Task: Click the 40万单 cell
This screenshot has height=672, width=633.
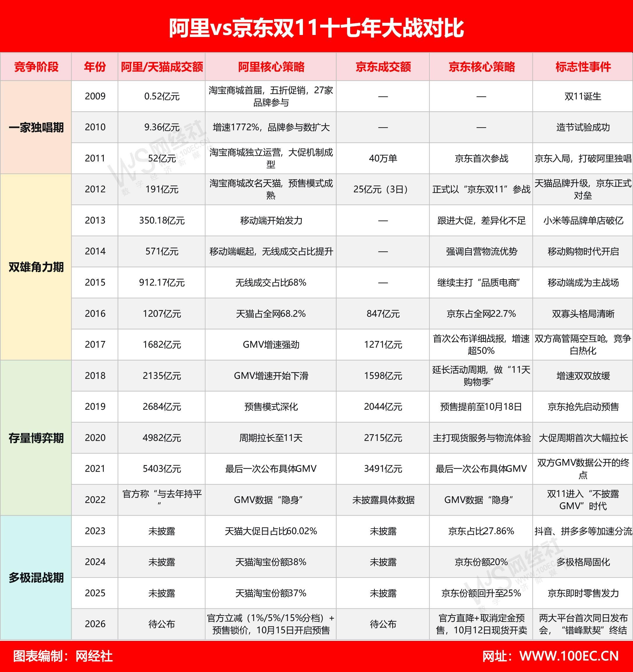Action: (x=383, y=159)
